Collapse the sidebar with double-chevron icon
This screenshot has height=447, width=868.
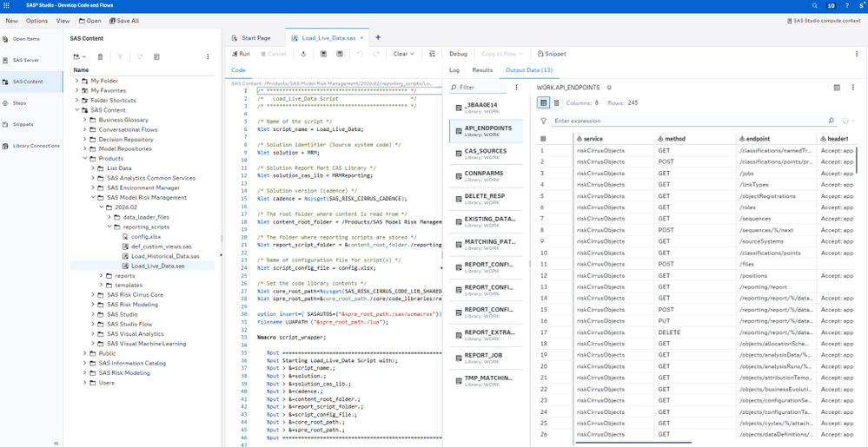click(56, 443)
